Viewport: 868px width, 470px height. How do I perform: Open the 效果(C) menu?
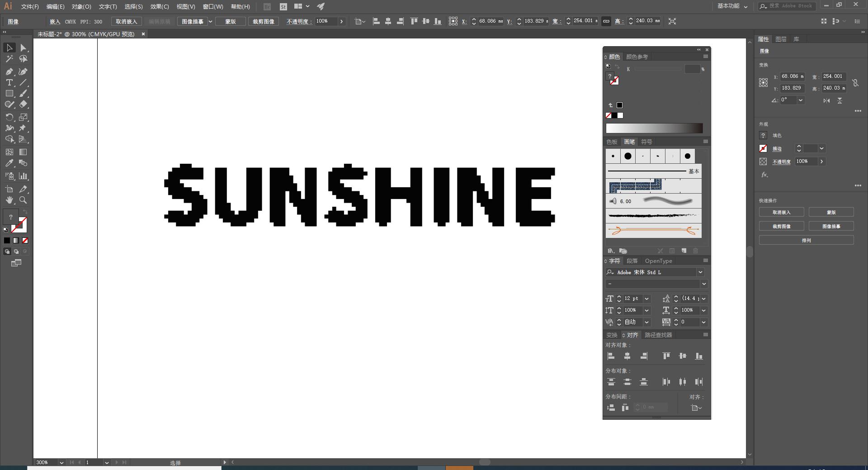(159, 7)
